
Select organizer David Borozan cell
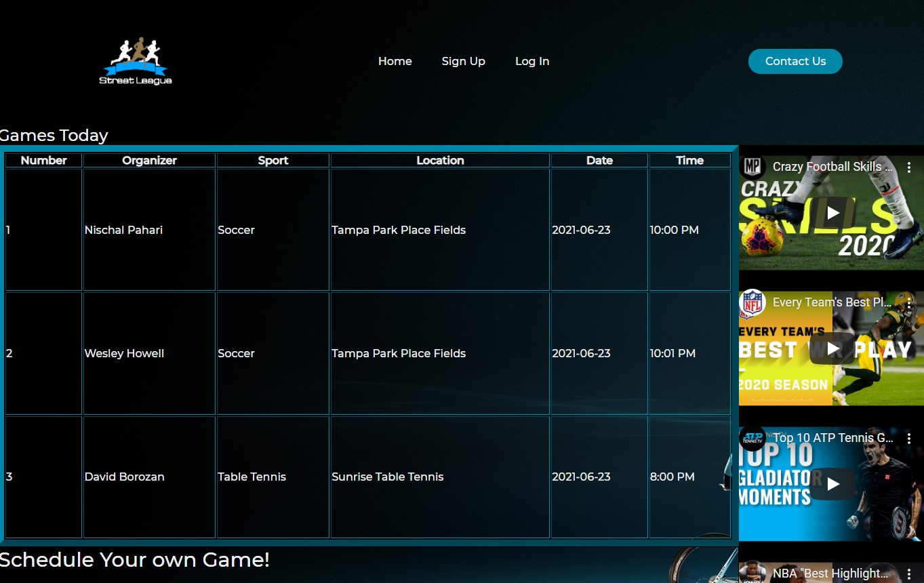pos(149,477)
